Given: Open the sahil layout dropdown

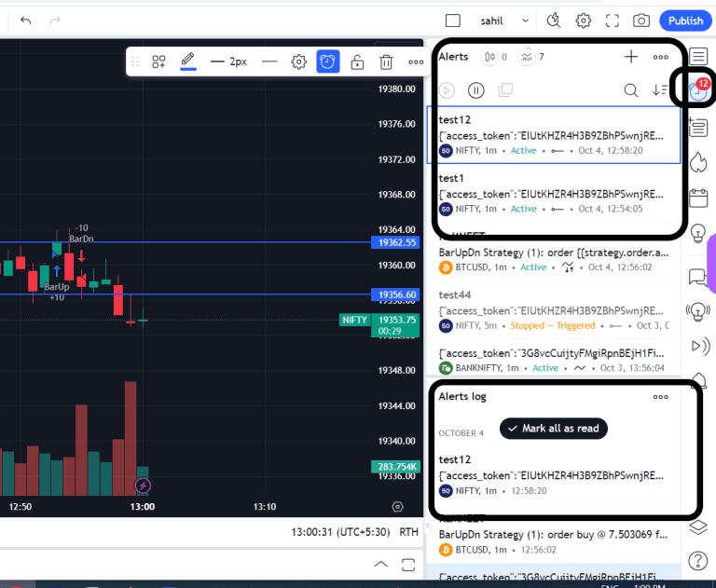Looking at the screenshot, I should click(525, 21).
